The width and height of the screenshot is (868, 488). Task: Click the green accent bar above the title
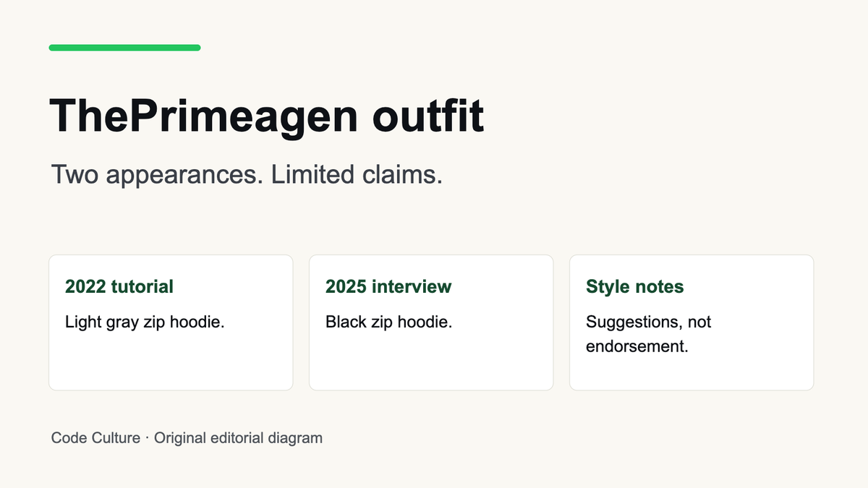[x=124, y=48]
